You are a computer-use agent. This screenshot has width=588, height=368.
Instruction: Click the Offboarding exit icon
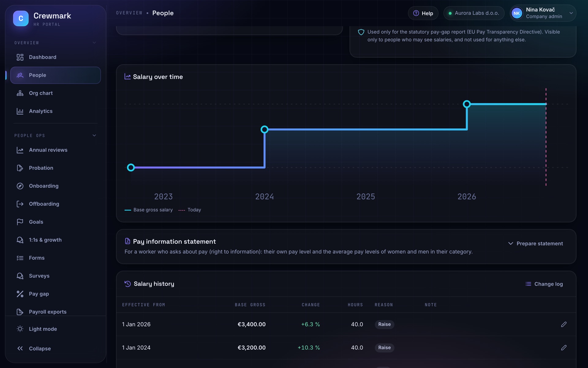click(x=20, y=204)
